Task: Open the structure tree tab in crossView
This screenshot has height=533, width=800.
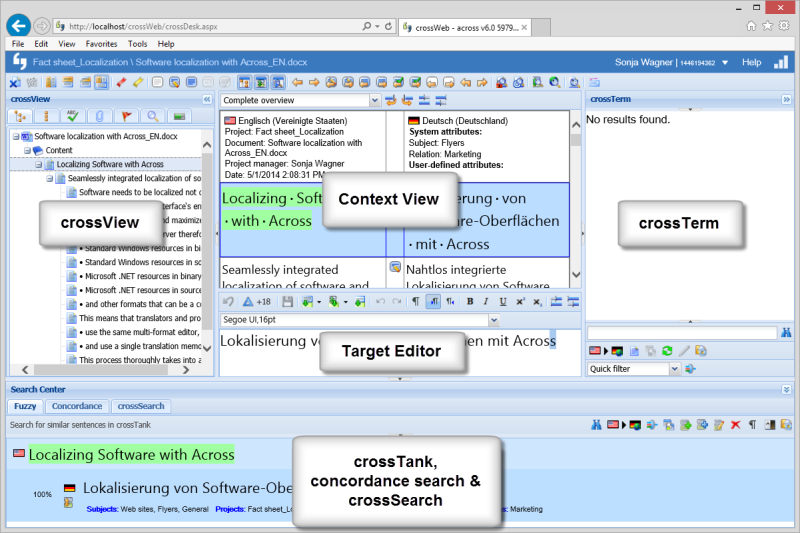Action: coord(20,116)
